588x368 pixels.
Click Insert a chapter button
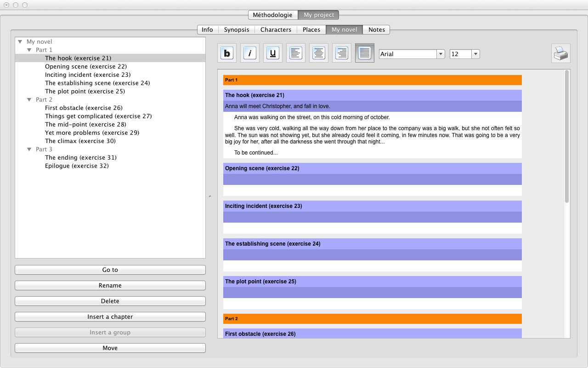click(x=110, y=317)
